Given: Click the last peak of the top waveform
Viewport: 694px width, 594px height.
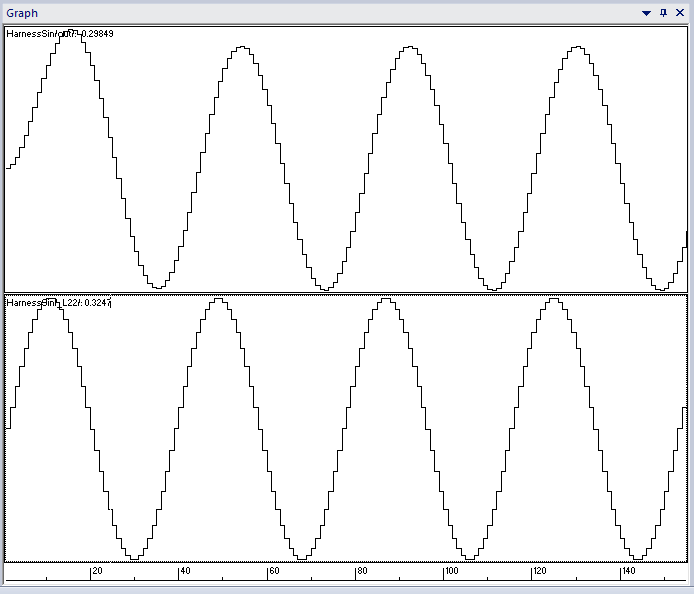Looking at the screenshot, I should (576, 47).
